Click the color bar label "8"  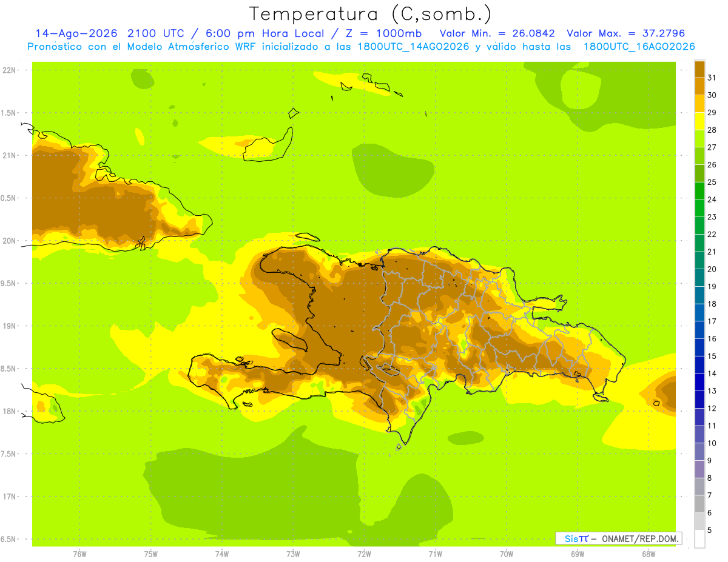[710, 478]
